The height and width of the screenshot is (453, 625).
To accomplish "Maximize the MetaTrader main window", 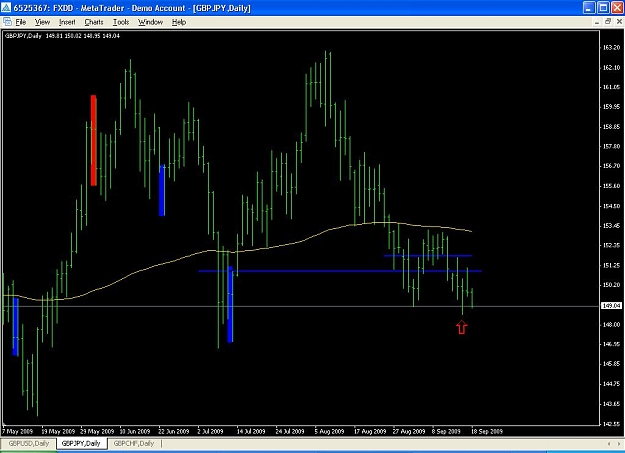I will [x=603, y=8].
